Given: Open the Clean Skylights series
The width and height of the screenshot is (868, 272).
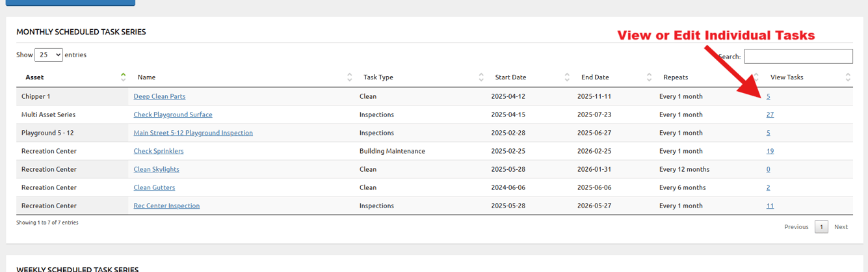Looking at the screenshot, I should [156, 169].
